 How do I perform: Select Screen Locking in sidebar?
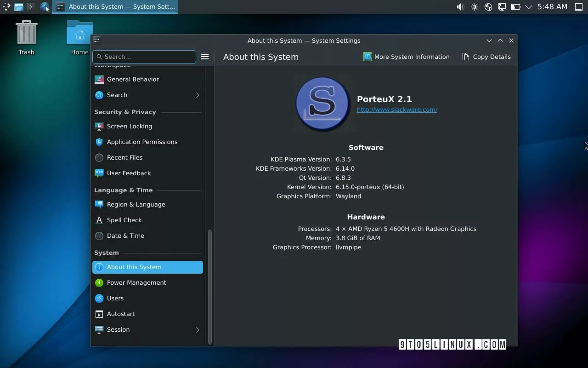(x=129, y=126)
